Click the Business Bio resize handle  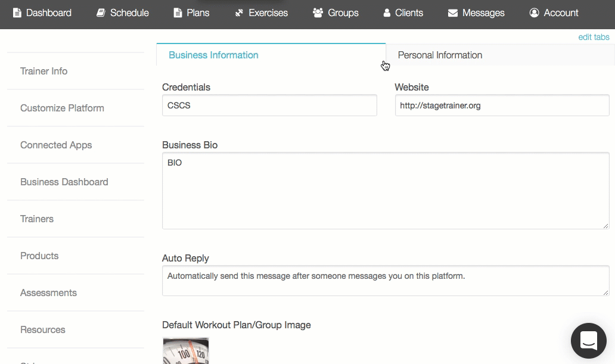606,226
